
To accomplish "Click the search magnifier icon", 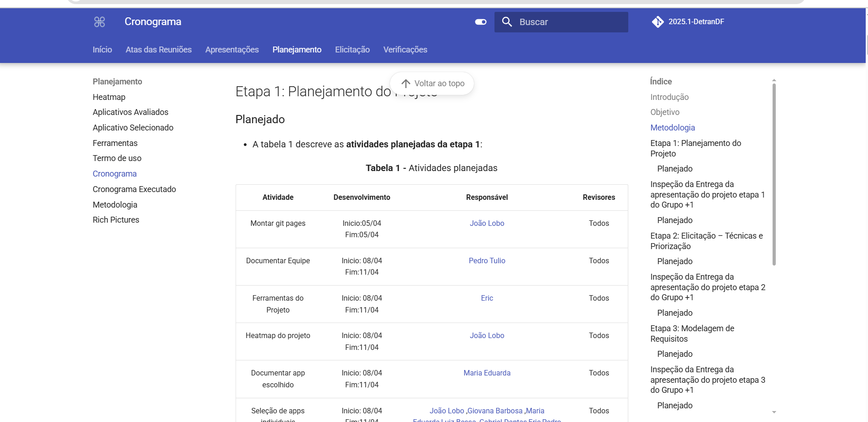I will pos(507,22).
